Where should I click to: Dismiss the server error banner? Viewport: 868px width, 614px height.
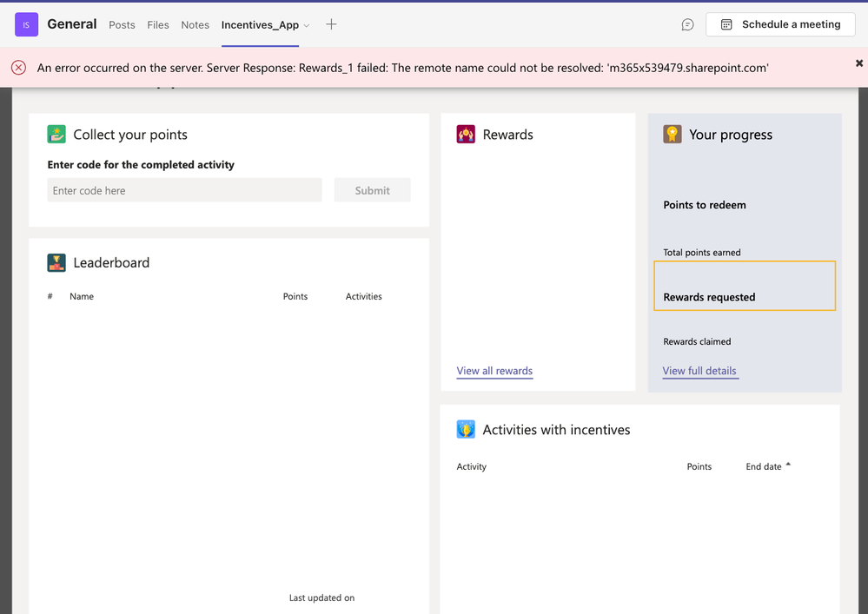coord(859,63)
